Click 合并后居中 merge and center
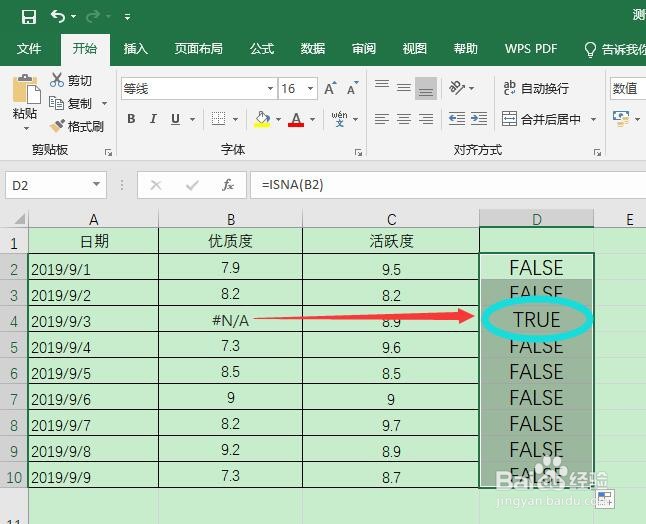Screen dimensions: 646x524 (x=541, y=119)
